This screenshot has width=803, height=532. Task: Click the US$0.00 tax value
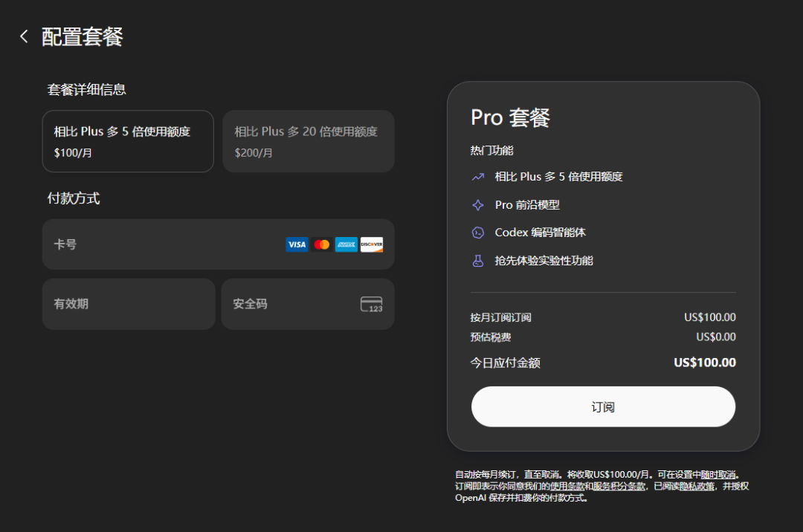pyautogui.click(x=716, y=337)
